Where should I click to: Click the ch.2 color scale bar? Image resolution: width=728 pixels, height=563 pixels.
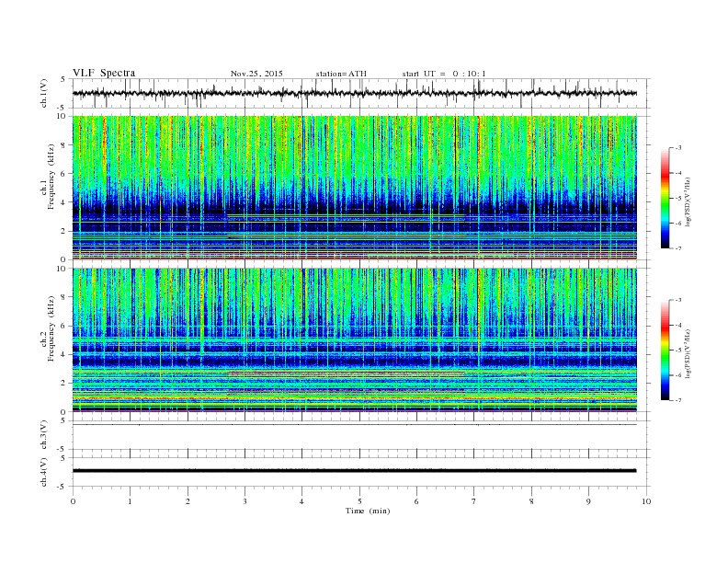pos(665,350)
